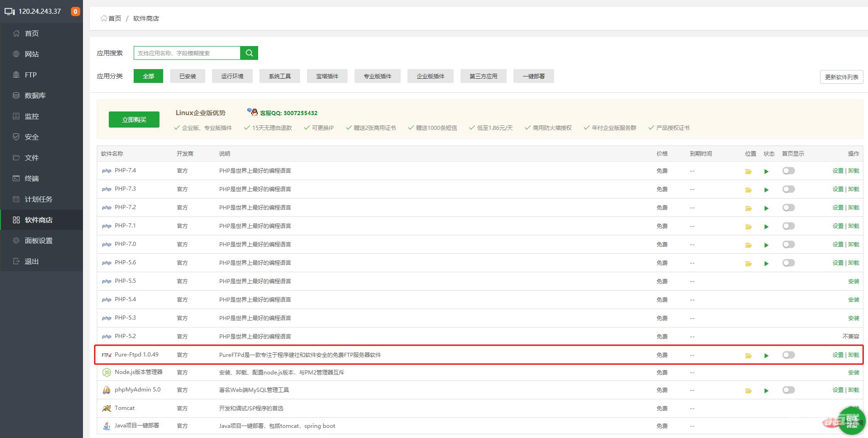Focus the 应用搜索 input field

click(x=187, y=53)
